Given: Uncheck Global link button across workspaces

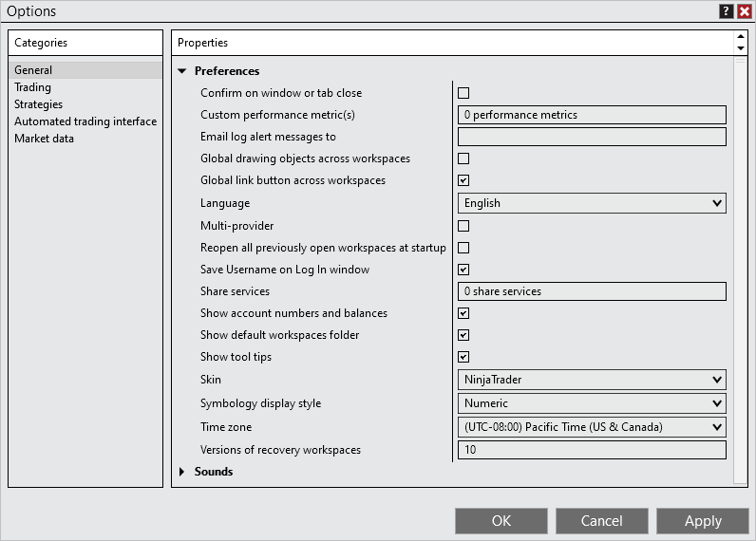Looking at the screenshot, I should click(x=463, y=180).
